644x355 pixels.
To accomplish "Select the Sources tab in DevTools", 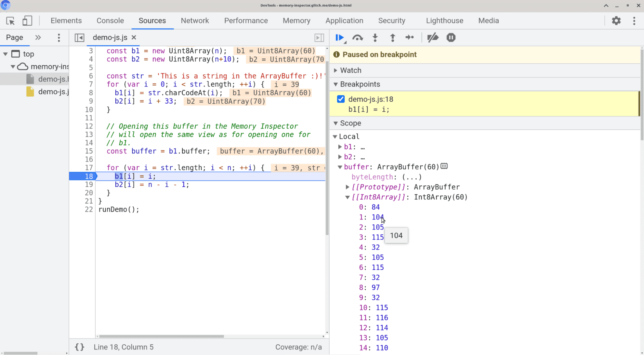I will (152, 21).
